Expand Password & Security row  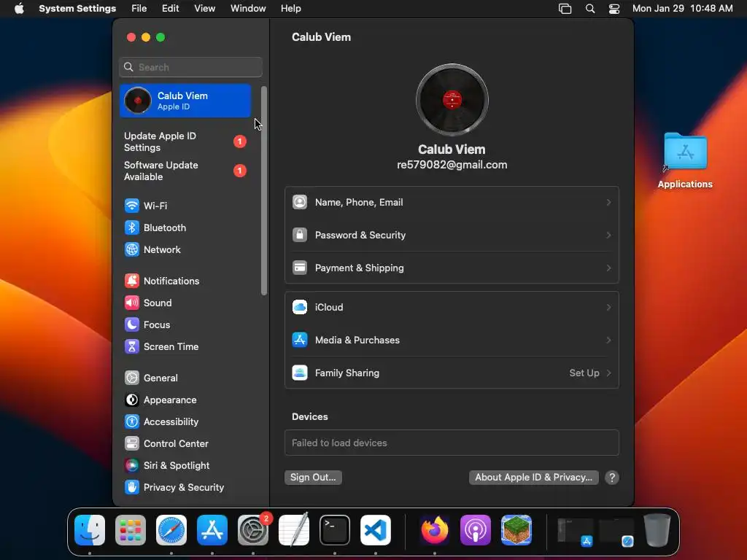coord(452,236)
